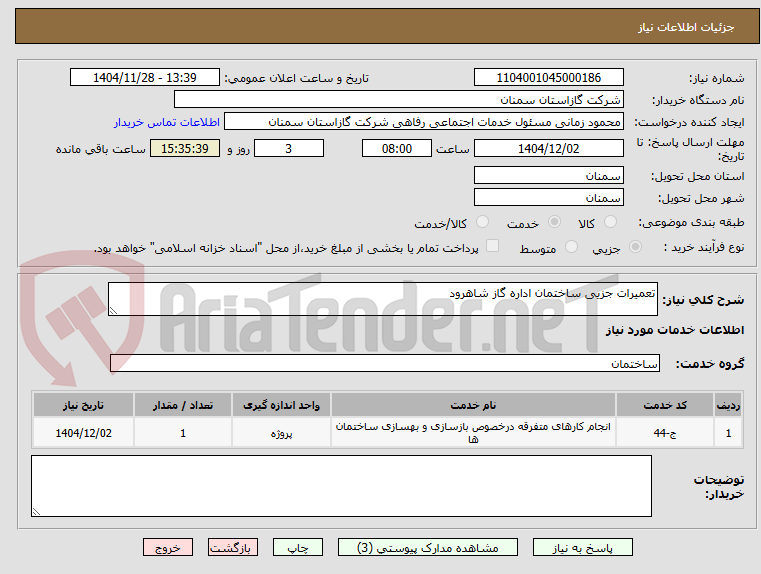Click the ردیف column header
761x574 pixels.
[x=728, y=405]
